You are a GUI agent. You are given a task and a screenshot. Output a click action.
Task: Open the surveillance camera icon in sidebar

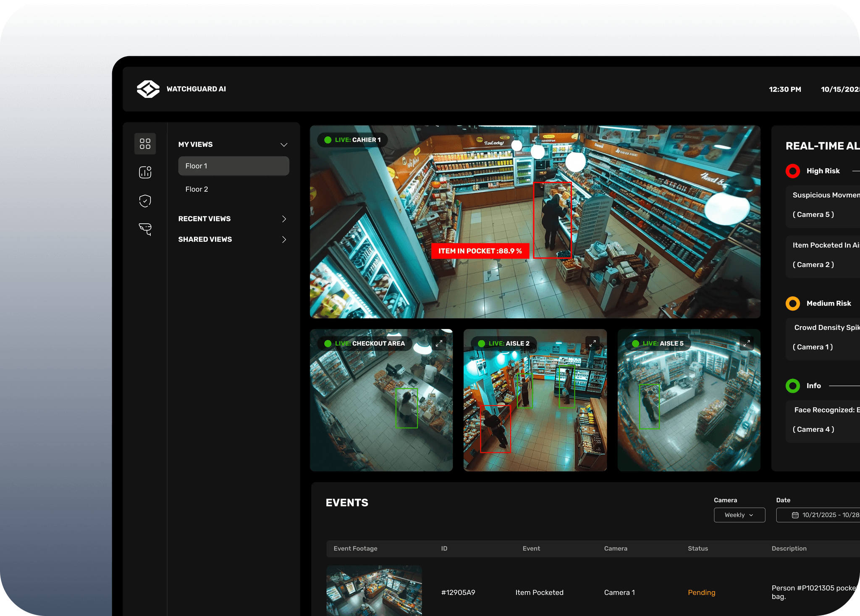click(x=145, y=229)
